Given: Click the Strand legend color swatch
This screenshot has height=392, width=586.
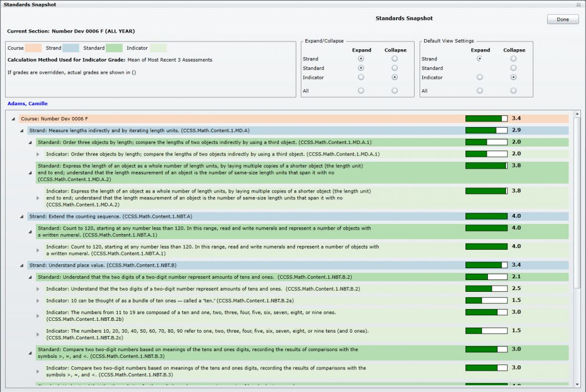Looking at the screenshot, I should [71, 48].
